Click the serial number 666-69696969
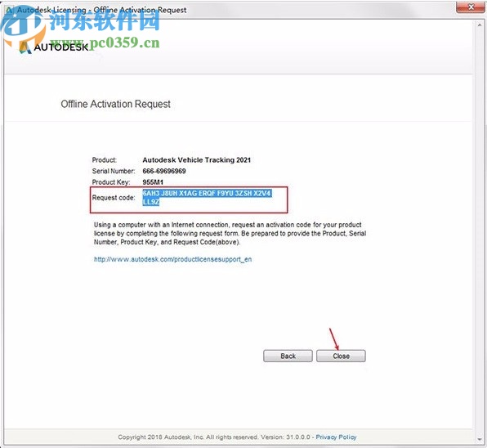The width and height of the screenshot is (487, 448). (164, 171)
